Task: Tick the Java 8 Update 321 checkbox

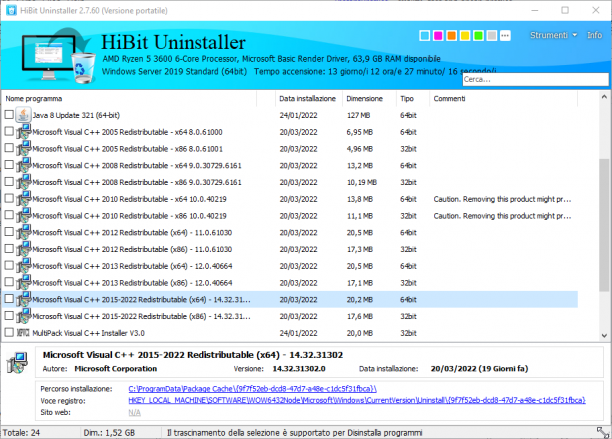Action: (x=9, y=115)
